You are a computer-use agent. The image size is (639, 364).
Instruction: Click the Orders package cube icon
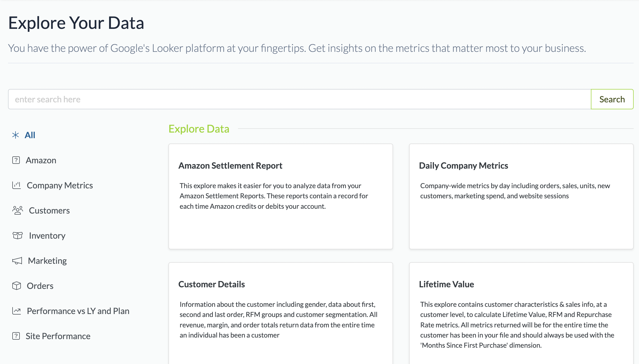pos(17,286)
